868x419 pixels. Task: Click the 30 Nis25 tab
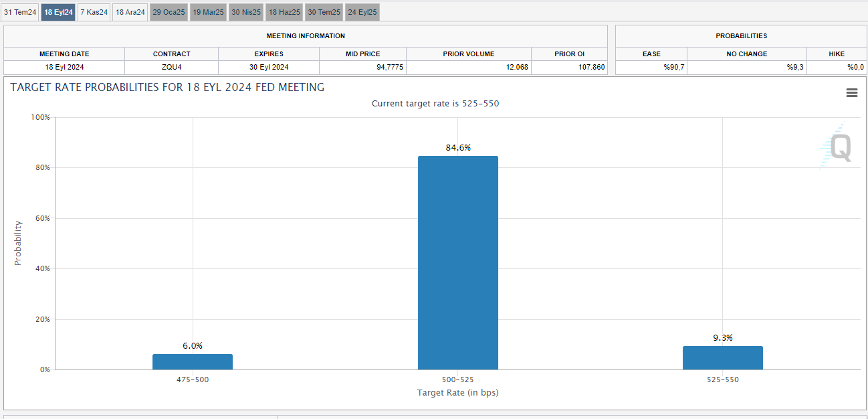(x=246, y=12)
